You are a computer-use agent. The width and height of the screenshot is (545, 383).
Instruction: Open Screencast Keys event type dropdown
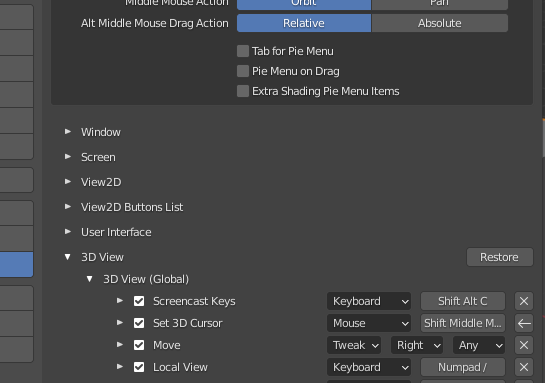pyautogui.click(x=369, y=301)
